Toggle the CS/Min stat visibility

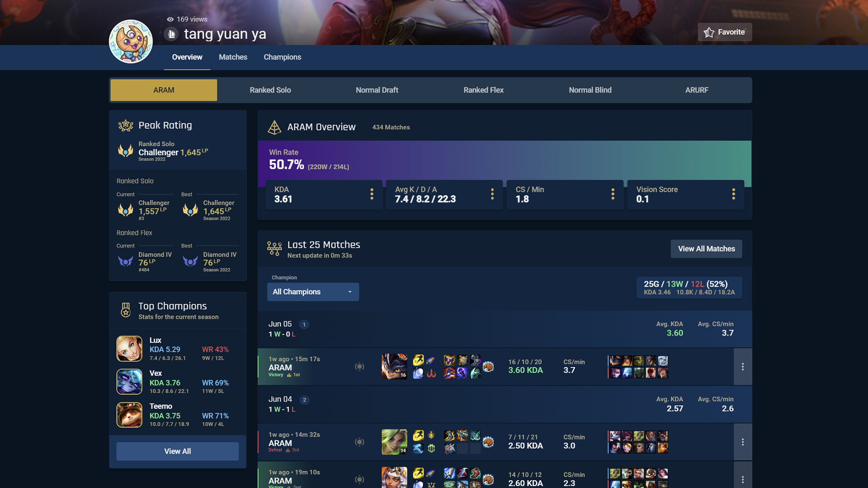(x=613, y=194)
